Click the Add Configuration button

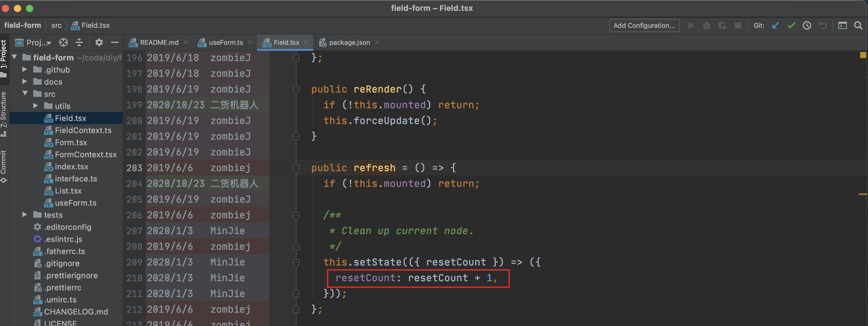click(x=644, y=25)
